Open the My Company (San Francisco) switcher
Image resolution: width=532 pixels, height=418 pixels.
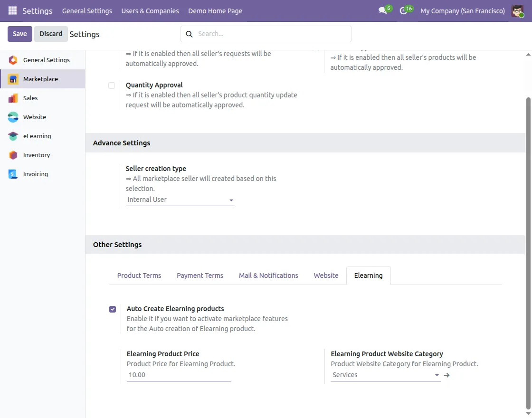tap(463, 11)
